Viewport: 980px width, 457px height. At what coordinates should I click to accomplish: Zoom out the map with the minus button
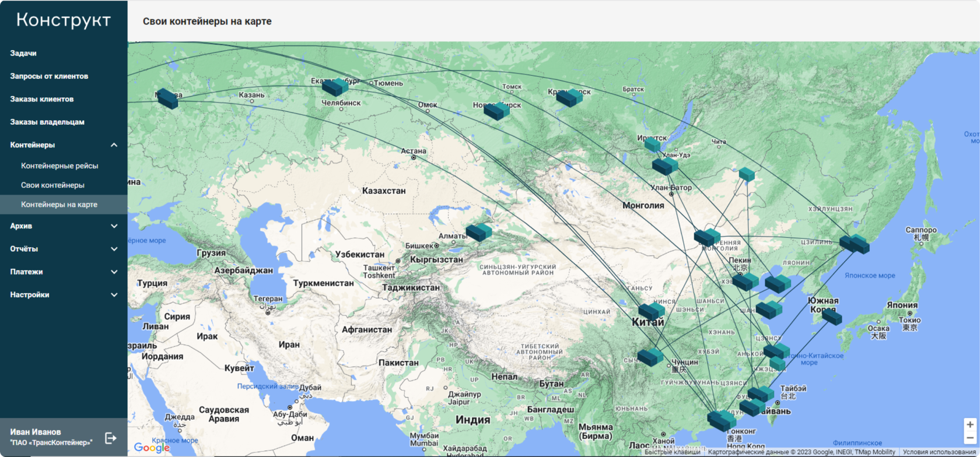click(970, 438)
